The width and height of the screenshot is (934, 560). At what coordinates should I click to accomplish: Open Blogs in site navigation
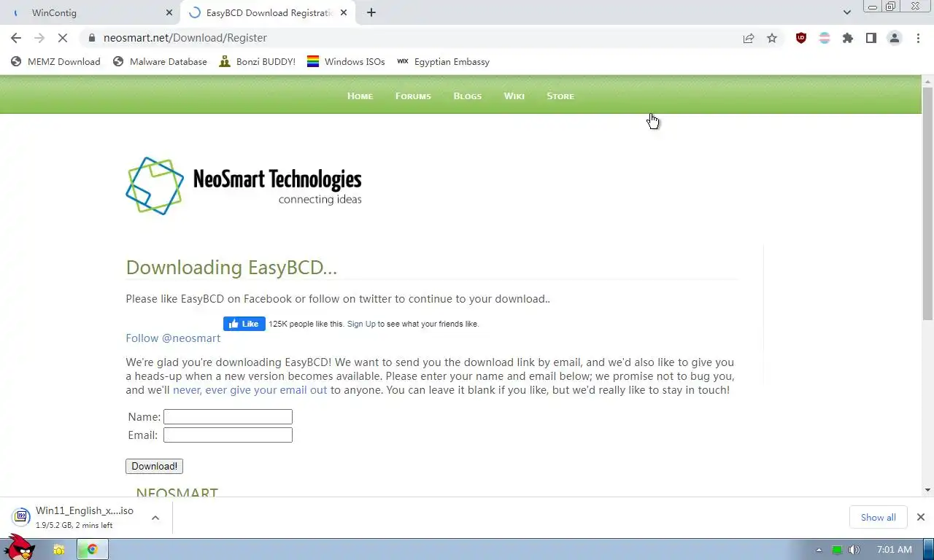[x=467, y=96]
